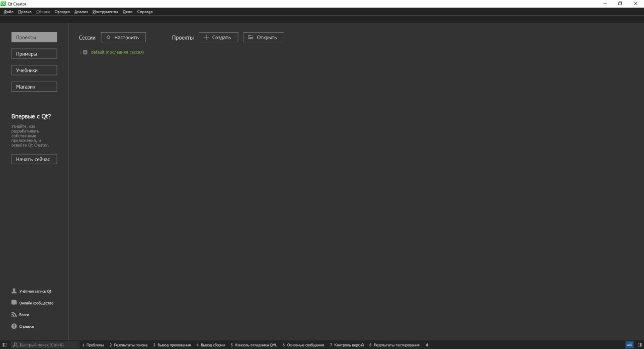Toggle the left sidebar status bar icon
The width and height of the screenshot is (644, 349).
[x=5, y=345]
